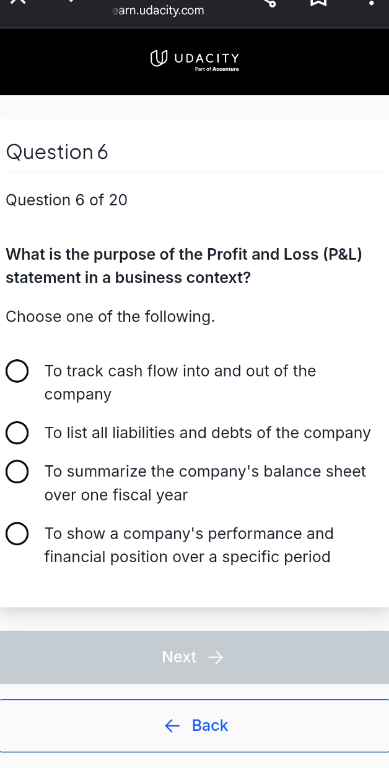Tap the learn.udacity.com address text
The image size is (389, 768).
click(158, 10)
